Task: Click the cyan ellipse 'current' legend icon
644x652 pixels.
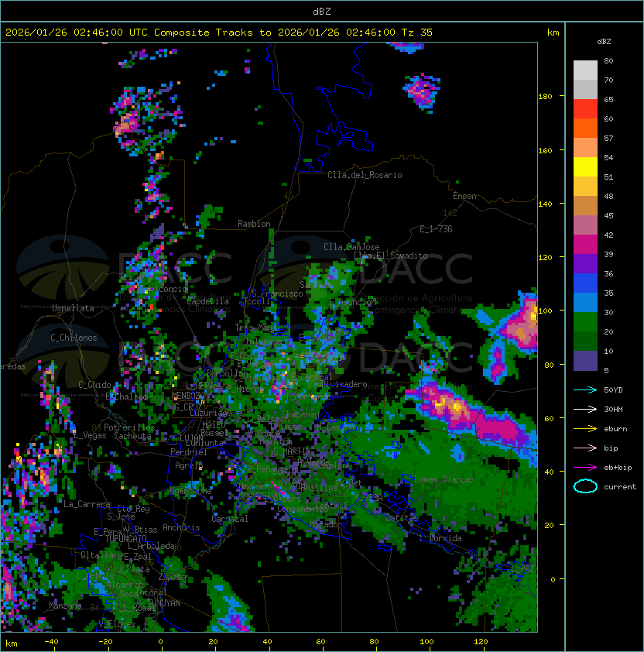Action: (585, 486)
